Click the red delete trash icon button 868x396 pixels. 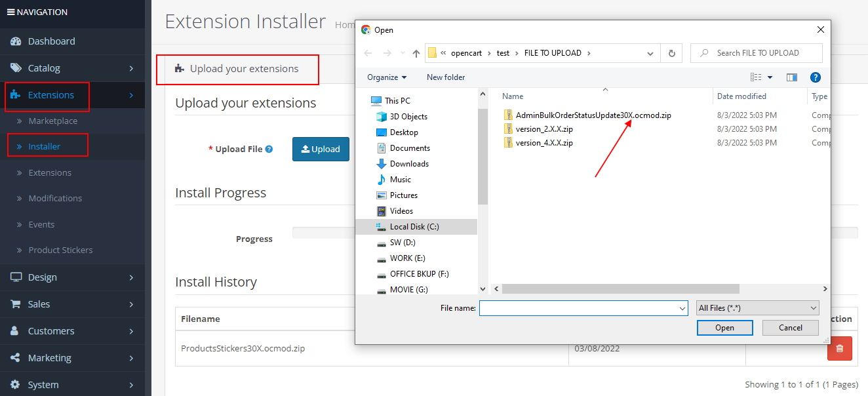(839, 349)
